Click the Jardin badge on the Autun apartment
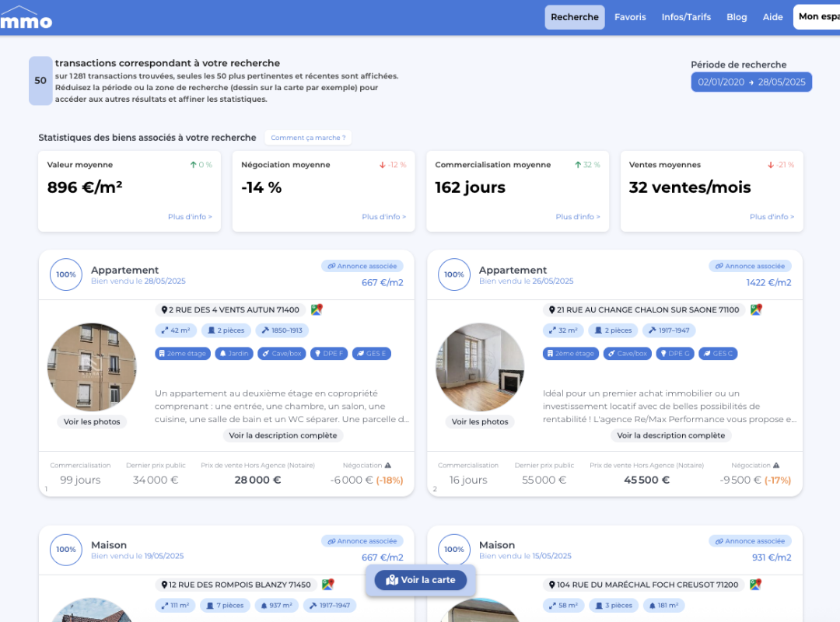The image size is (840, 622). tap(233, 353)
